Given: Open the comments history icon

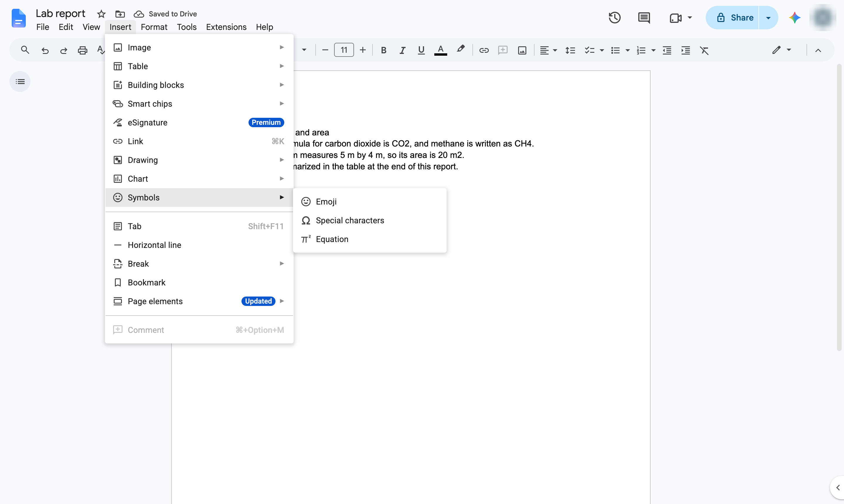Looking at the screenshot, I should click(644, 18).
